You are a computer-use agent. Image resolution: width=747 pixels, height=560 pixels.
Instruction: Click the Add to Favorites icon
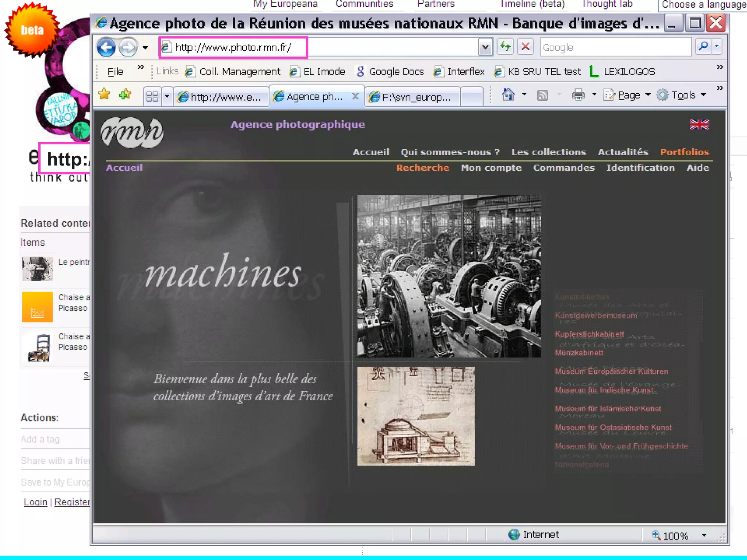coord(125,94)
